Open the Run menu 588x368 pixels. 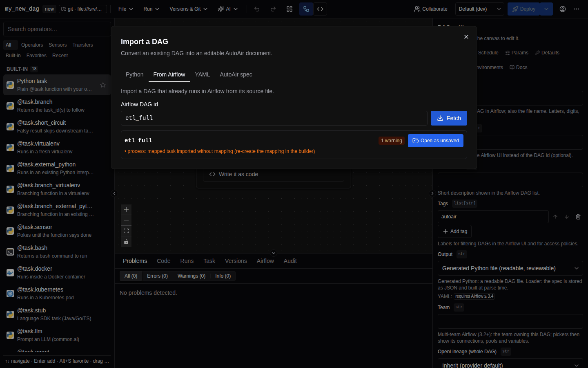click(151, 9)
